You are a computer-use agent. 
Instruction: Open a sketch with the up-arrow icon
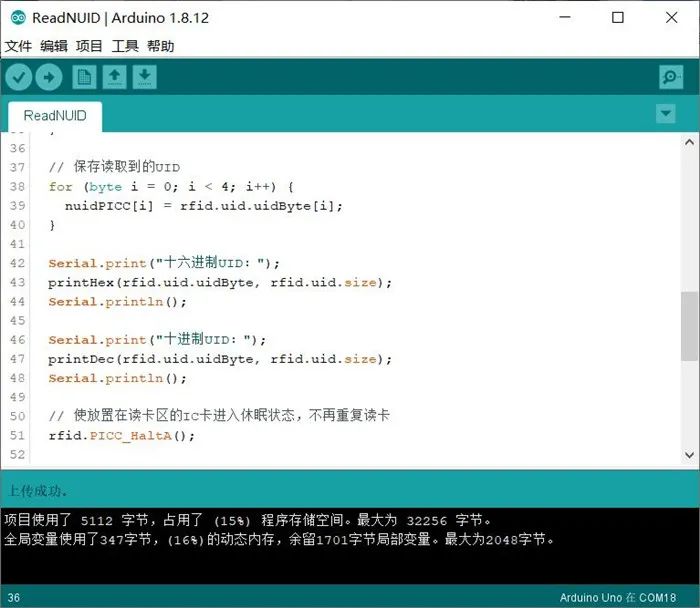(114, 77)
